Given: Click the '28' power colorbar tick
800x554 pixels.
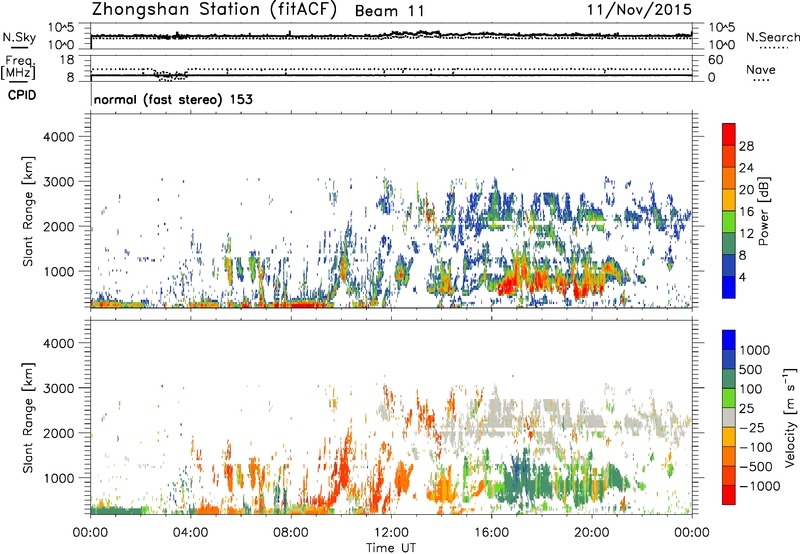Looking at the screenshot, I should click(746, 146).
